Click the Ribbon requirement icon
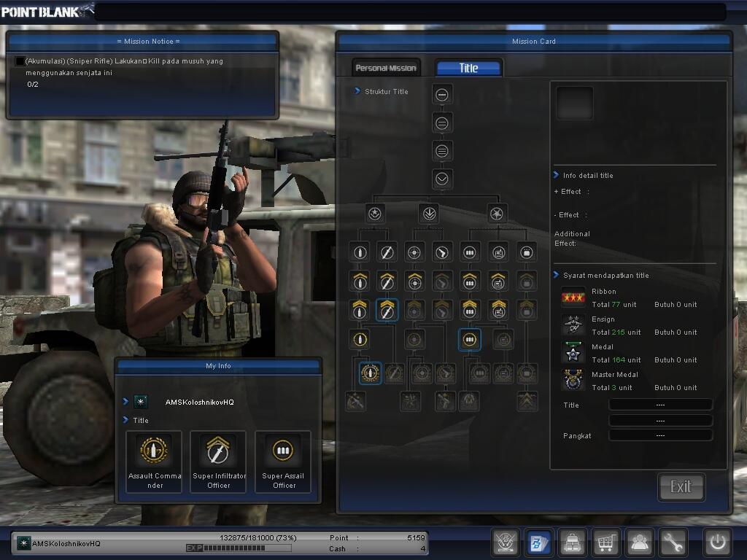 coord(573,297)
